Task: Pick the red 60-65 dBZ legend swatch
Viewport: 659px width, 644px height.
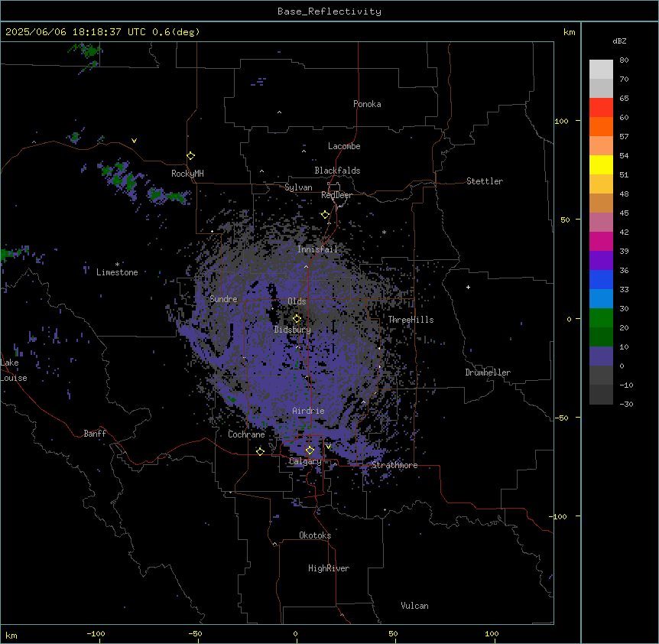Action: coord(601,107)
